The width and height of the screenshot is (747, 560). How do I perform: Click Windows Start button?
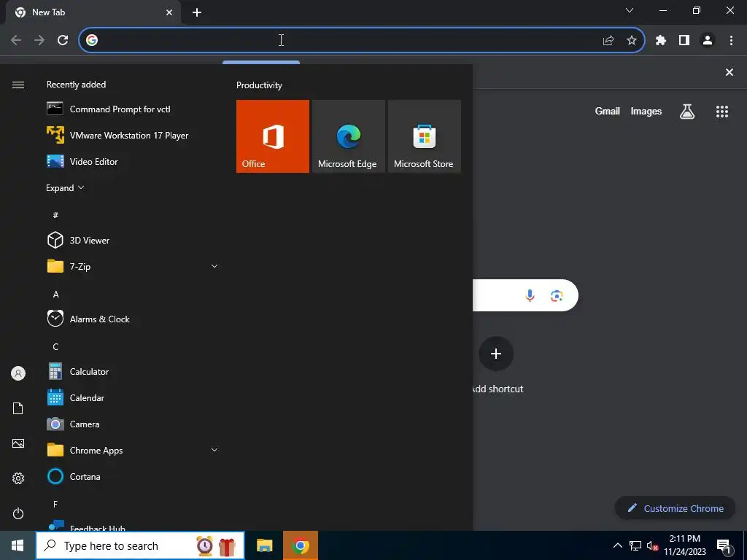(x=18, y=545)
